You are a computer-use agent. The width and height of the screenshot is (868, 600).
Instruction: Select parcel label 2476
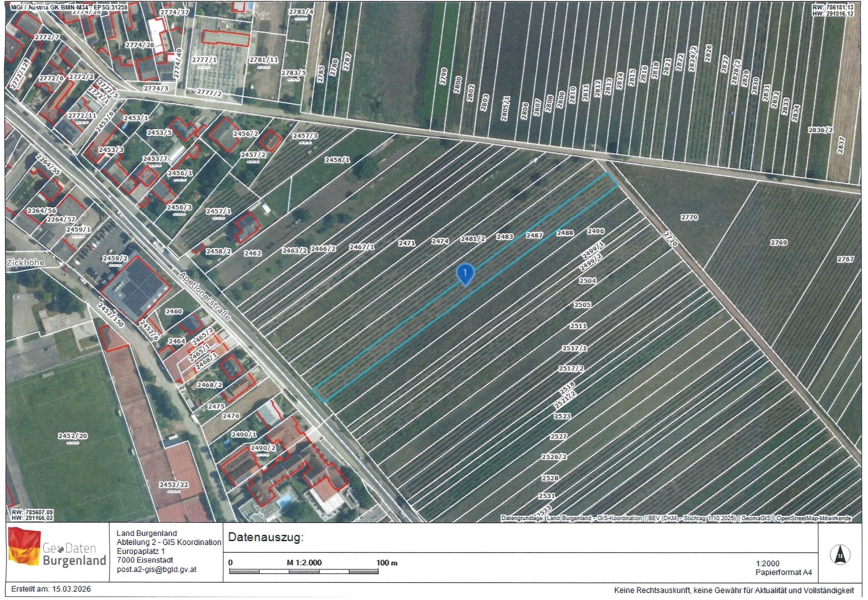click(x=230, y=416)
